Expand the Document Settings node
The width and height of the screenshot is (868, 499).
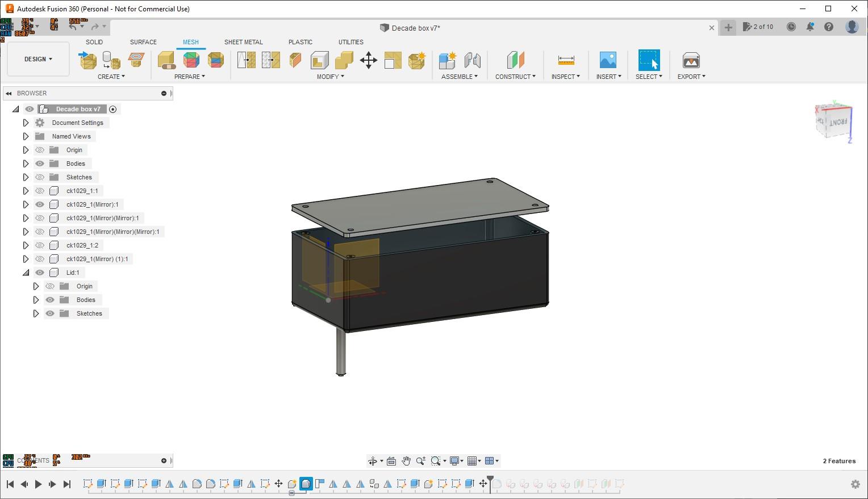26,123
